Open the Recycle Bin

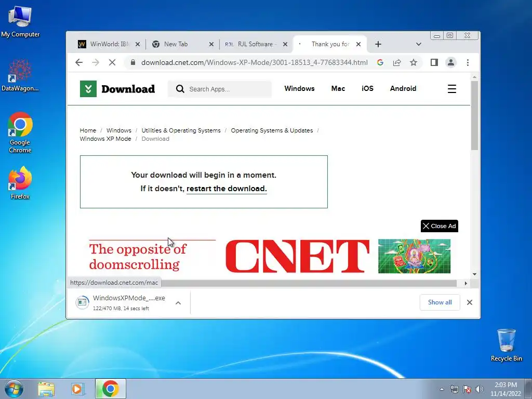[x=506, y=345]
